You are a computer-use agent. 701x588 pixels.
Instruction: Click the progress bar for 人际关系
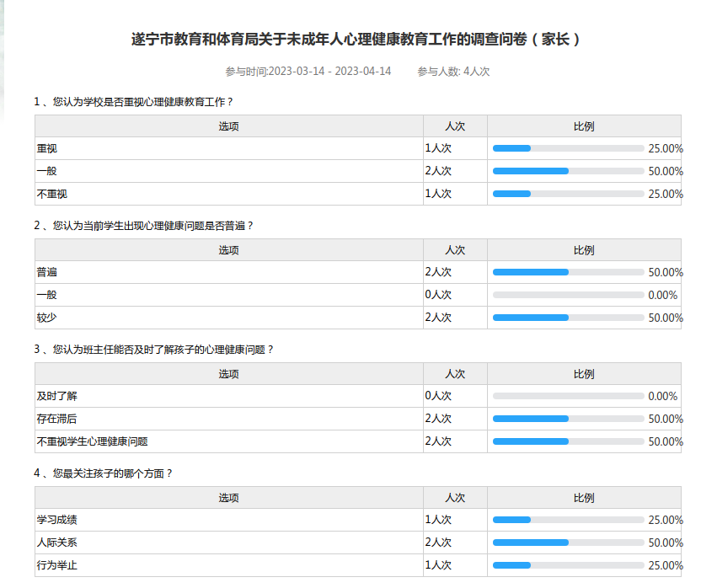pos(568,543)
